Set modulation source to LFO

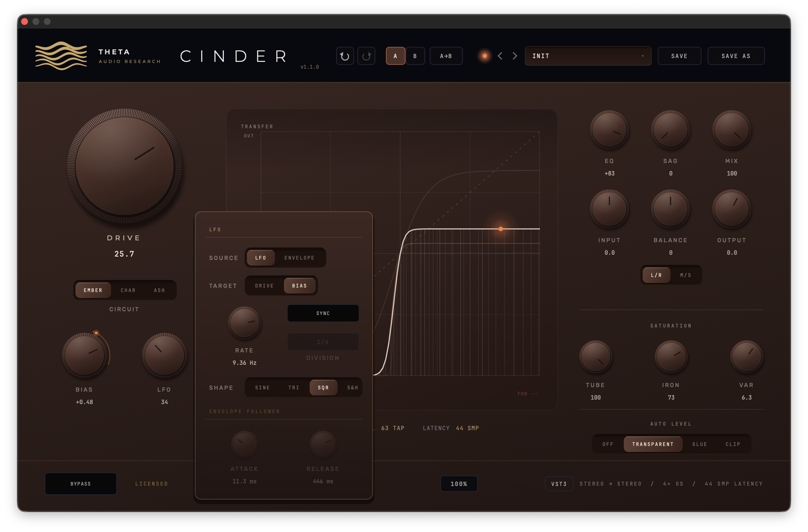click(x=261, y=258)
